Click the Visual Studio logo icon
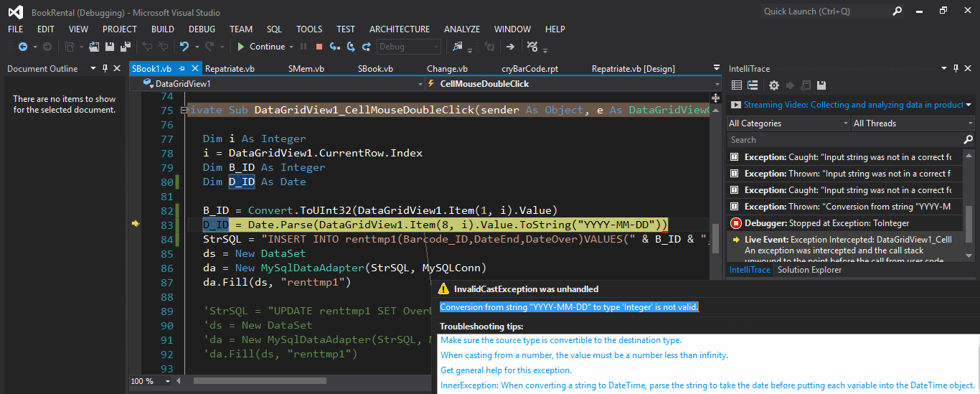980x394 pixels. point(15,12)
